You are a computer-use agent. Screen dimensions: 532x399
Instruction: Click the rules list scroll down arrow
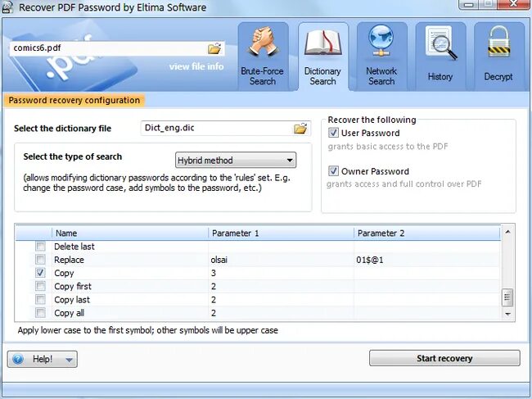507,314
